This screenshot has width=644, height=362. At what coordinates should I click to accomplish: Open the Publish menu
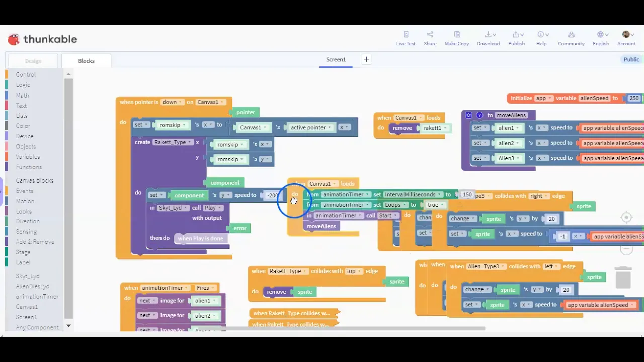(516, 39)
